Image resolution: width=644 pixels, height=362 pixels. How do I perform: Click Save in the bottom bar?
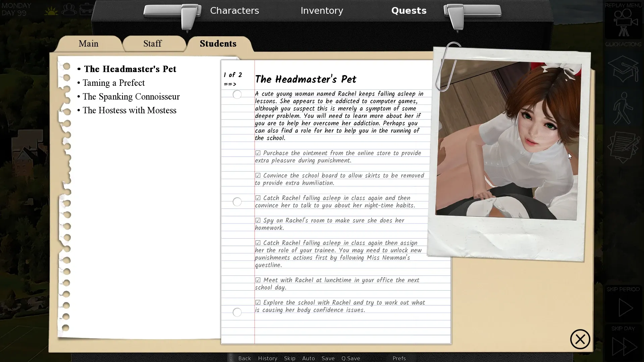[x=328, y=358]
